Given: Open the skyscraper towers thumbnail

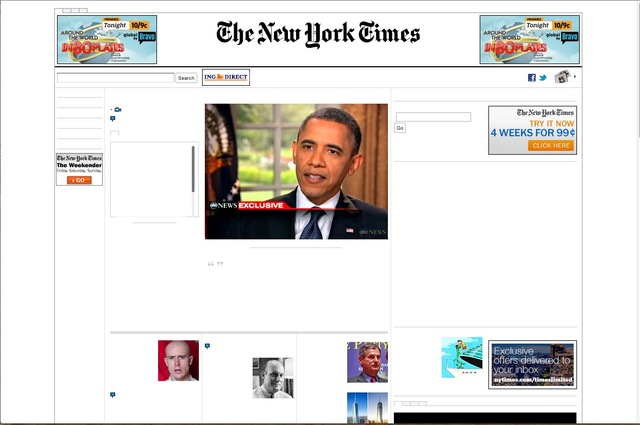Looking at the screenshot, I should pos(367,408).
